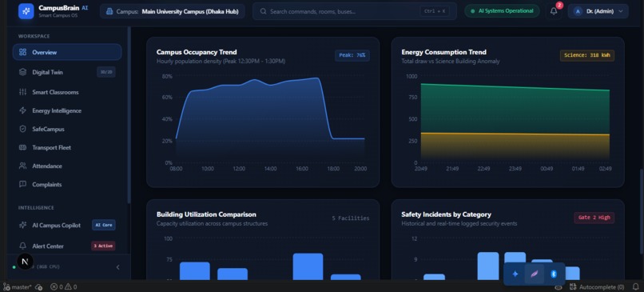Click the cloud sync icon in status bar
Screen dimensions: 644x292
point(39,287)
